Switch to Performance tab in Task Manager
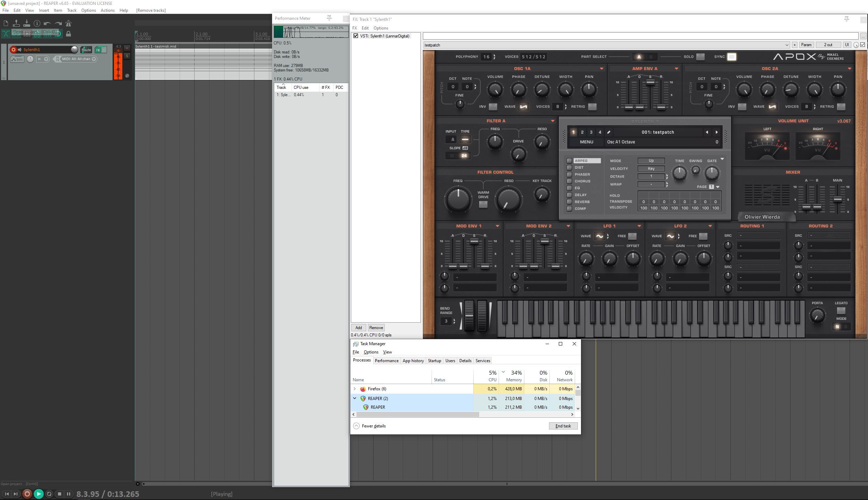The height and width of the screenshot is (500, 868). [x=386, y=361]
